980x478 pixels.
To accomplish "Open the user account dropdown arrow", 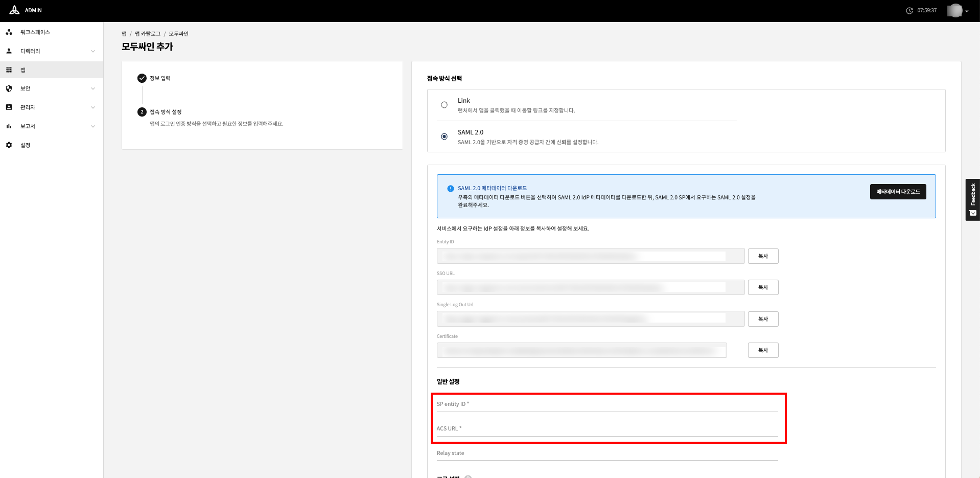I will point(967,11).
